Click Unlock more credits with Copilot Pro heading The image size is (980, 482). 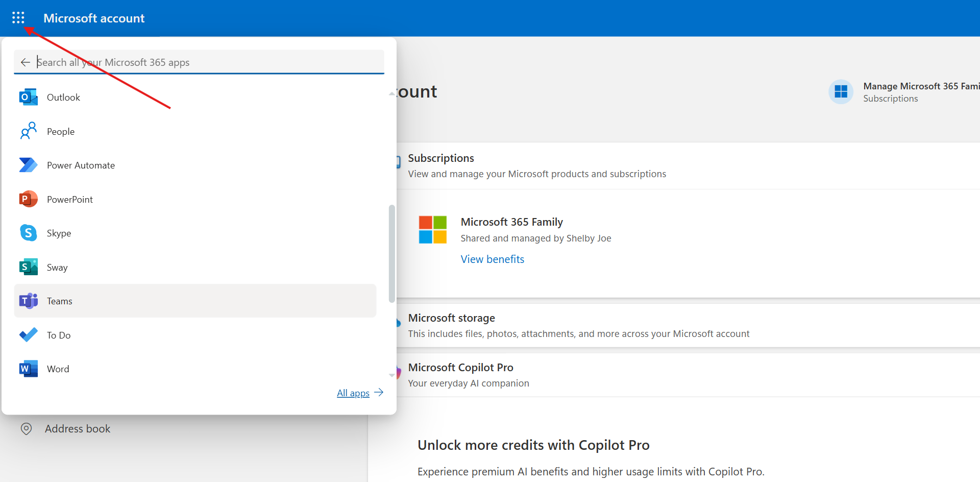click(x=533, y=445)
